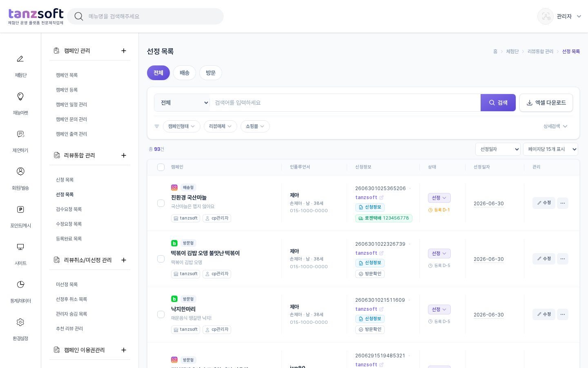Open more options for 친환경 국산마늘 row

tap(563, 203)
